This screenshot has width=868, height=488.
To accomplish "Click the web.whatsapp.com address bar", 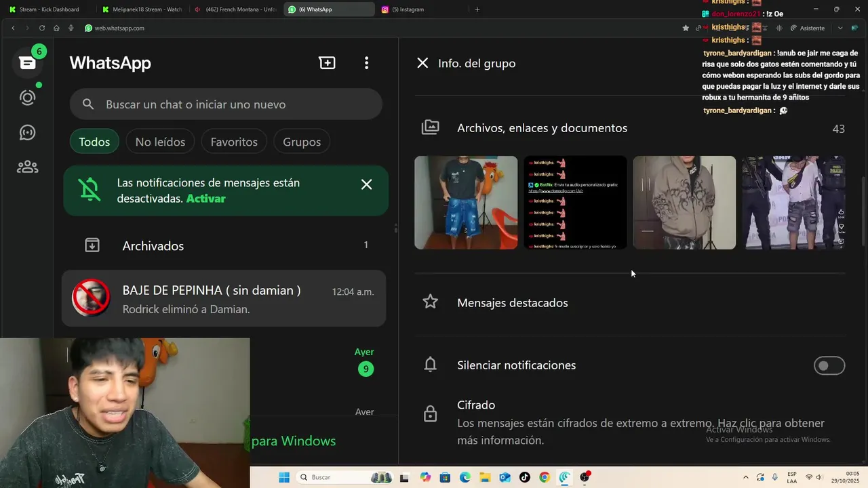I will pos(380,28).
